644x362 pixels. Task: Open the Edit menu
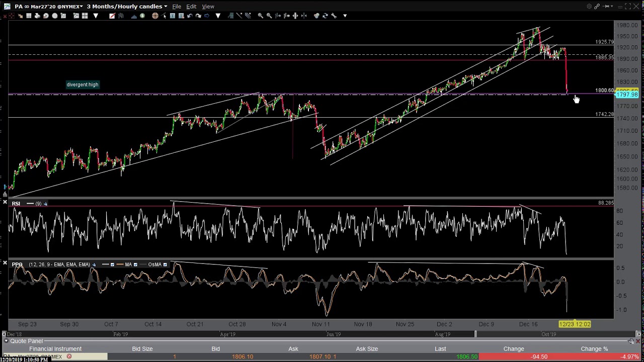click(191, 7)
